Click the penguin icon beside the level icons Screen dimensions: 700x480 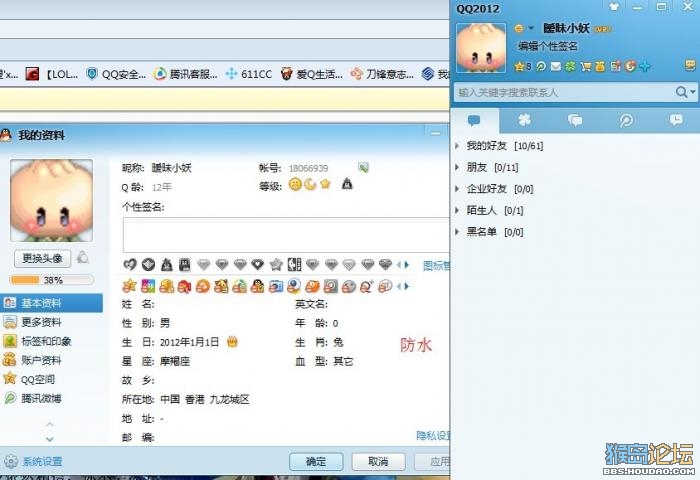tap(347, 184)
